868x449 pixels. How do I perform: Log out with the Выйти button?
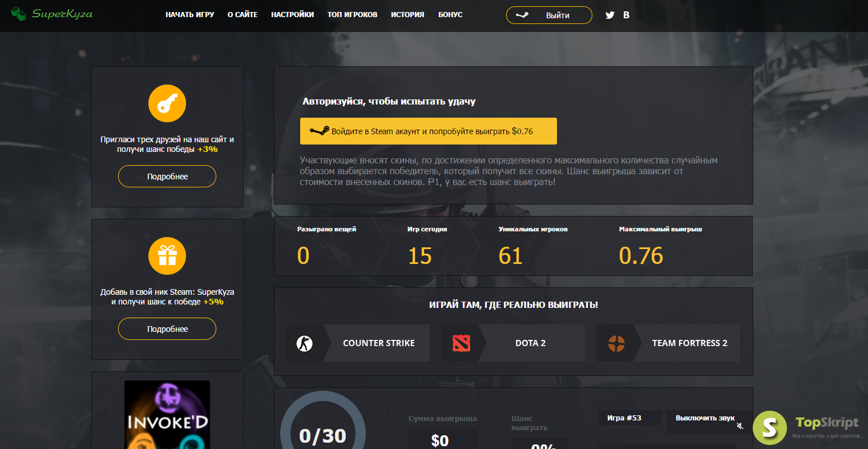tap(549, 15)
